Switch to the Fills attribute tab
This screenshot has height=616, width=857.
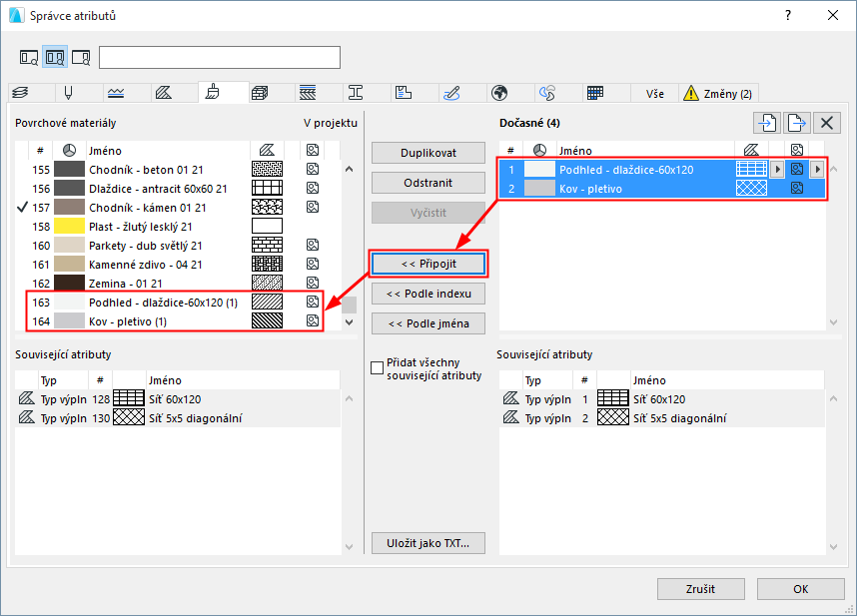pos(164,94)
